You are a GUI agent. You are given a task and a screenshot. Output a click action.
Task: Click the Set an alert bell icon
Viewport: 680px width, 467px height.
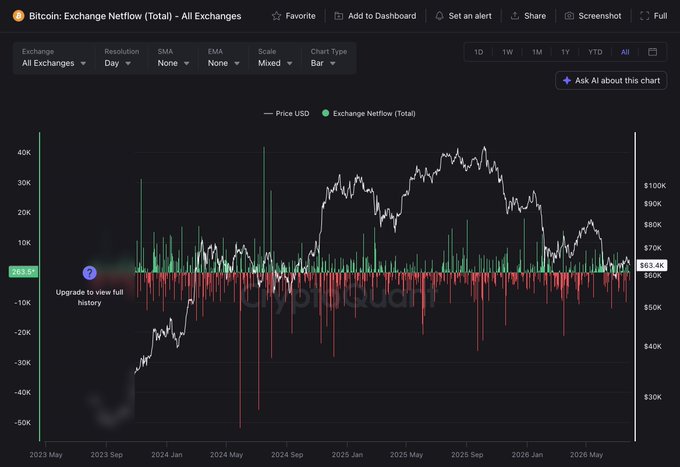pos(439,16)
